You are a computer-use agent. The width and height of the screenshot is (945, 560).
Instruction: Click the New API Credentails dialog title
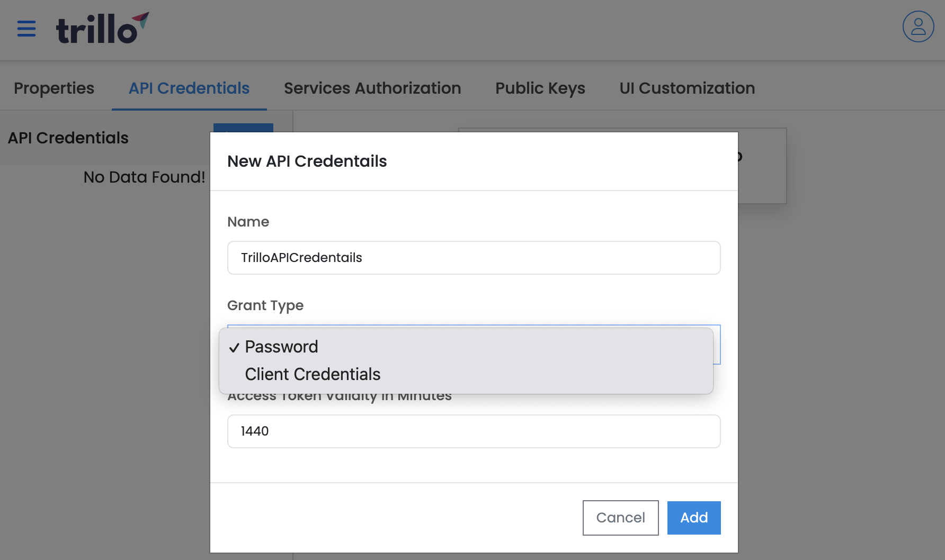307,161
